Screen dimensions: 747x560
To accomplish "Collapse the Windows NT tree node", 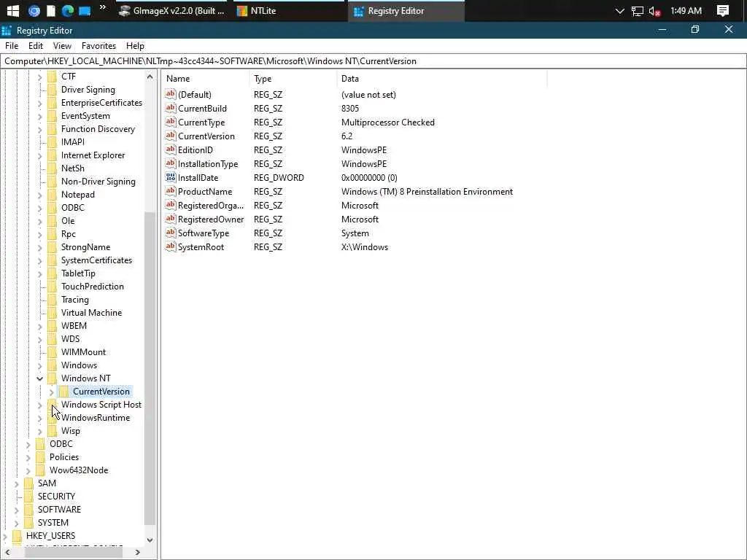I will click(x=39, y=378).
